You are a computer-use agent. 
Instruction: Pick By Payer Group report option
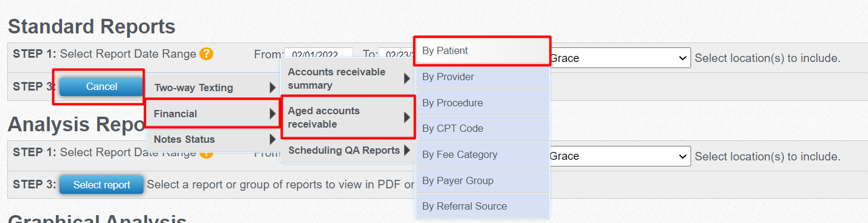click(483, 180)
